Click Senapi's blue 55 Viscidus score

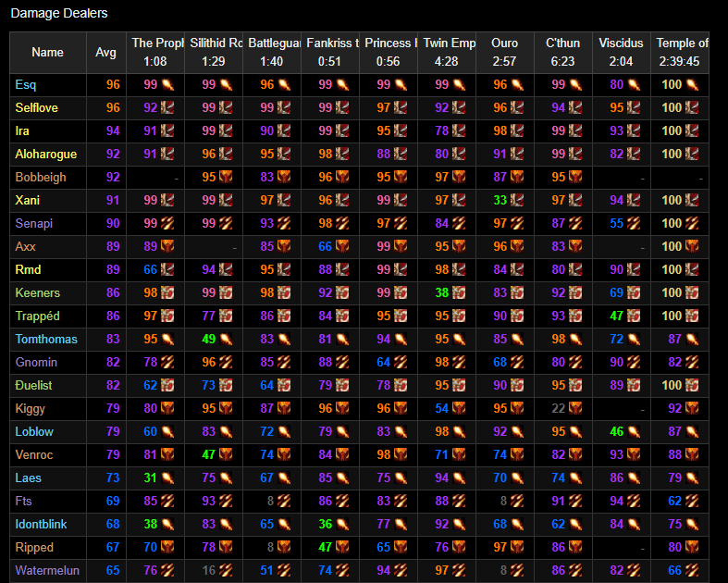(617, 223)
